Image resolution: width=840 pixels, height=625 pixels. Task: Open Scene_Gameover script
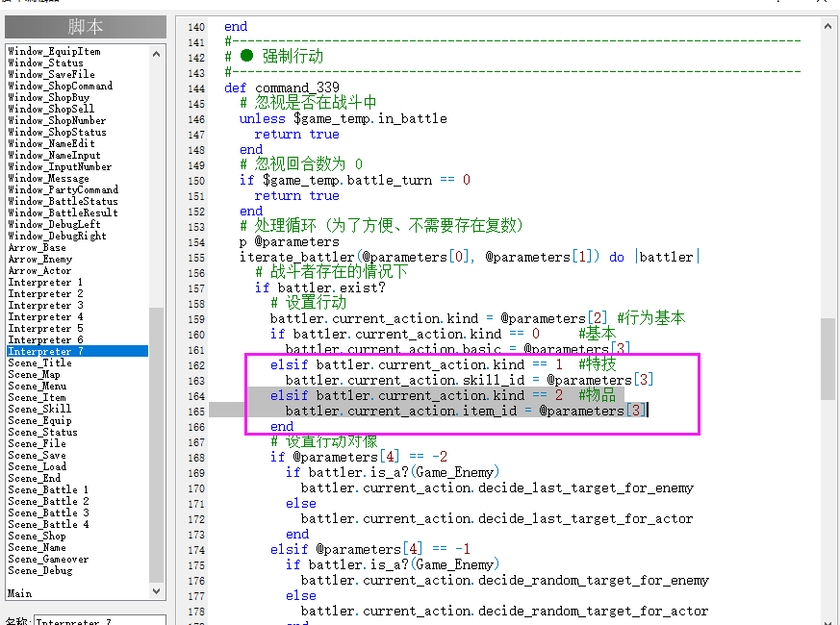[48, 559]
